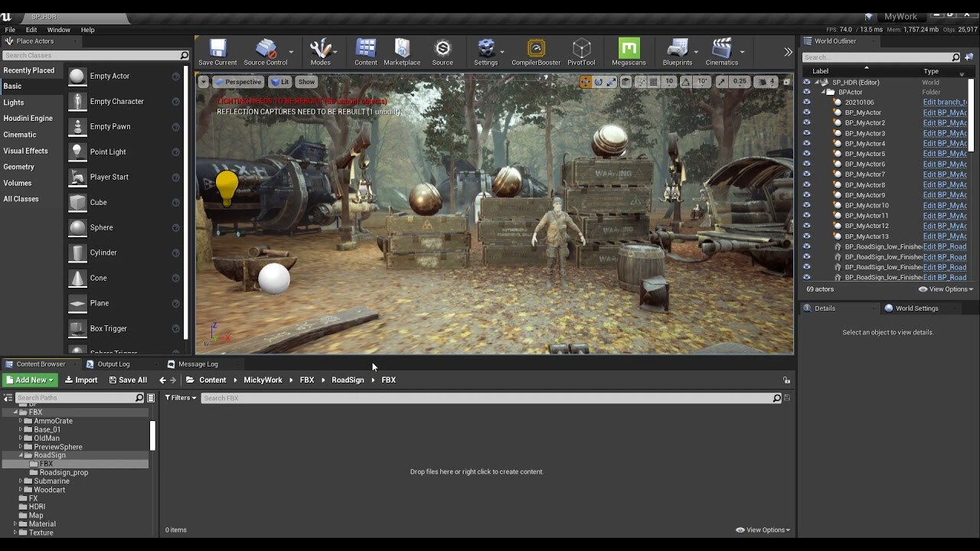Click the Import button
The width and height of the screenshot is (980, 551).
(81, 380)
